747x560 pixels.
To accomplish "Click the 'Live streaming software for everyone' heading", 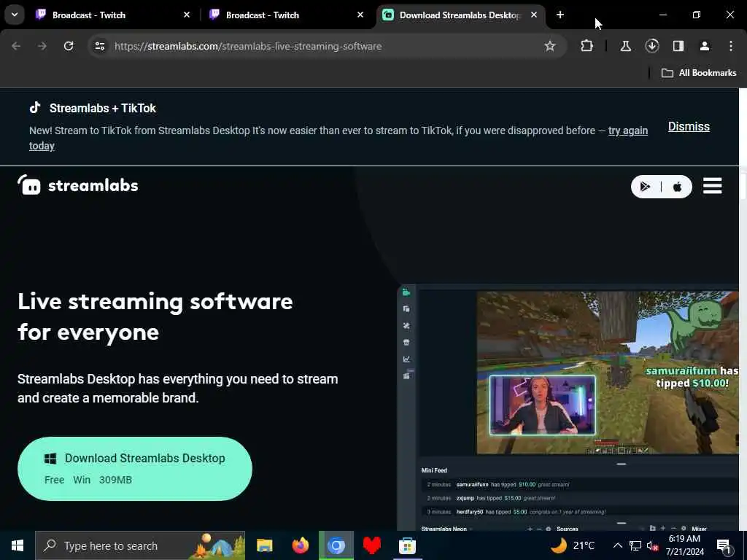I will click(155, 316).
